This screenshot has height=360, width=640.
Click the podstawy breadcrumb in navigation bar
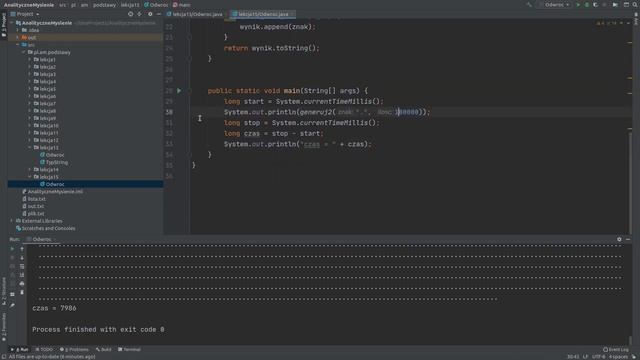[104, 5]
